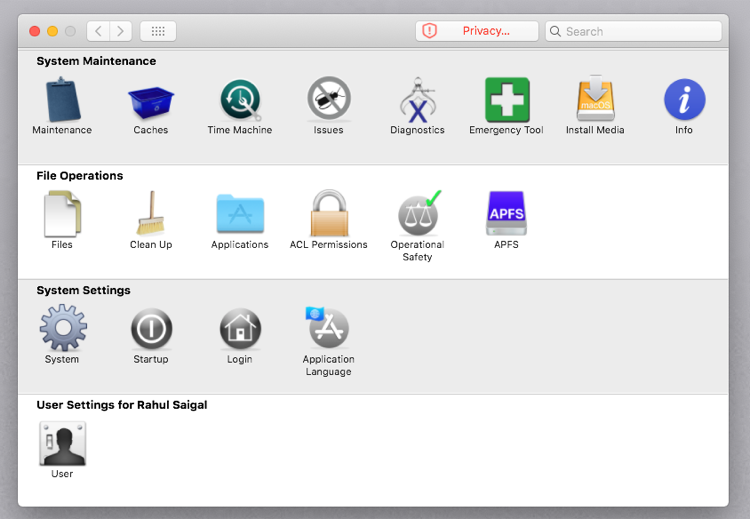Open the Issues bug icon
750x519 pixels.
(x=329, y=99)
